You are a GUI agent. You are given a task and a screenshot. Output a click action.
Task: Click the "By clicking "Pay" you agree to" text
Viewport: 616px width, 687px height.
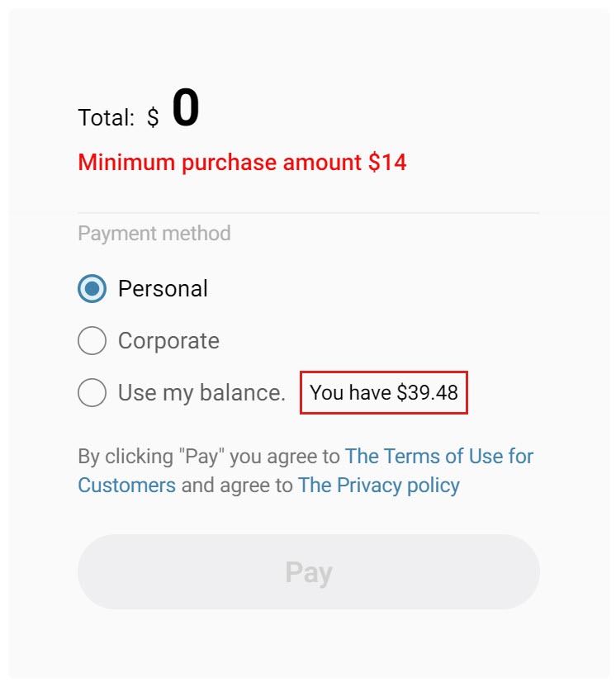pos(208,456)
